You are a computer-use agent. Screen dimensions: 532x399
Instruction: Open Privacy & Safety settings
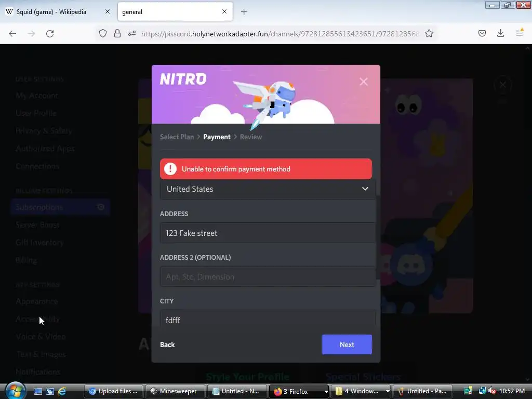44,130
